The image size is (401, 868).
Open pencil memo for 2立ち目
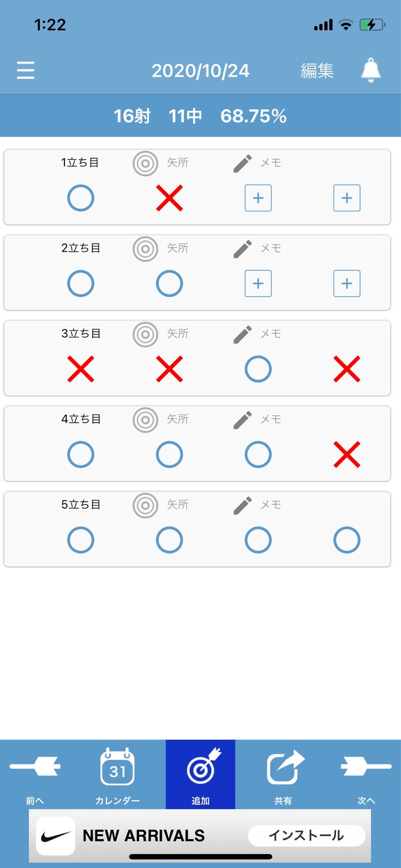pos(257,249)
